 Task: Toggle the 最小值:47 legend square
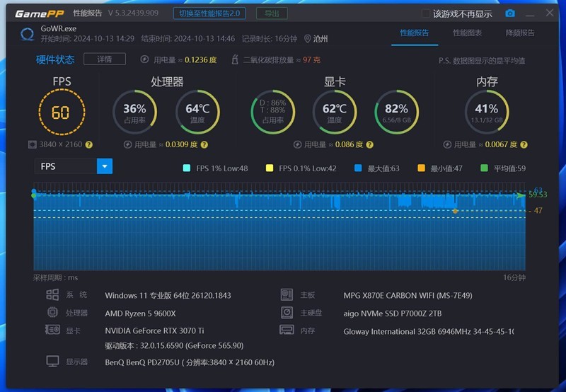421,168
